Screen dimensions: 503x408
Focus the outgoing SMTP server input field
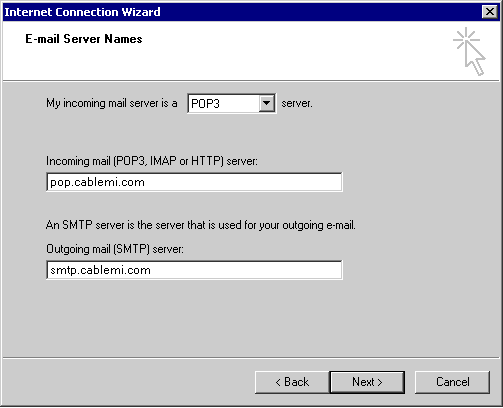click(x=194, y=270)
